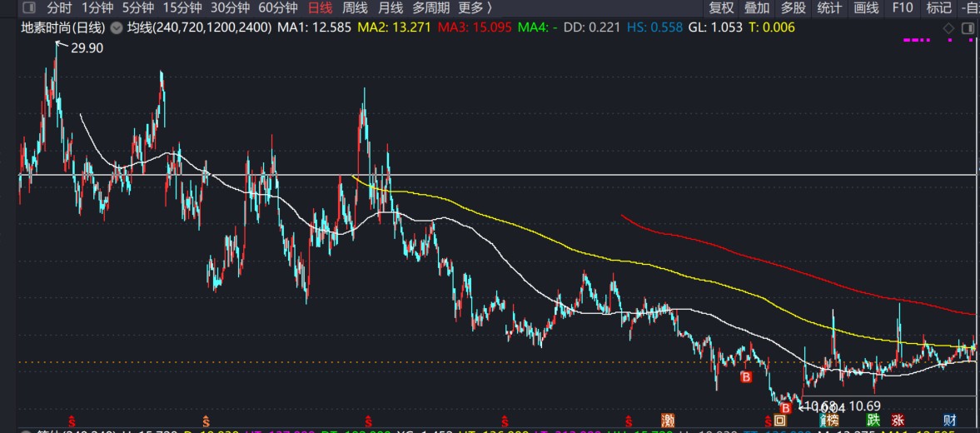Open the 统计 statistics tool
980x433 pixels.
(829, 8)
